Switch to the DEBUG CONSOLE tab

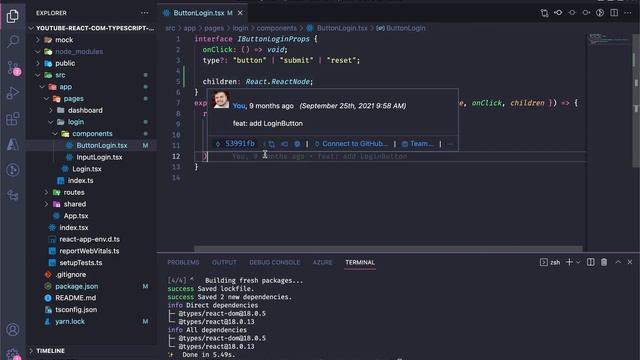pyautogui.click(x=274, y=262)
